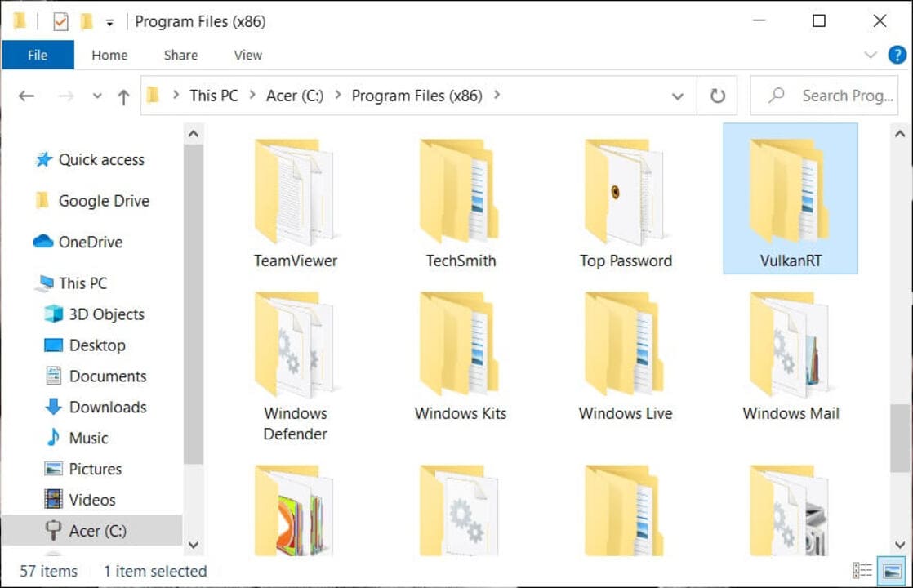This screenshot has height=588, width=913.
Task: Switch to Details view in status bar
Action: (862, 571)
